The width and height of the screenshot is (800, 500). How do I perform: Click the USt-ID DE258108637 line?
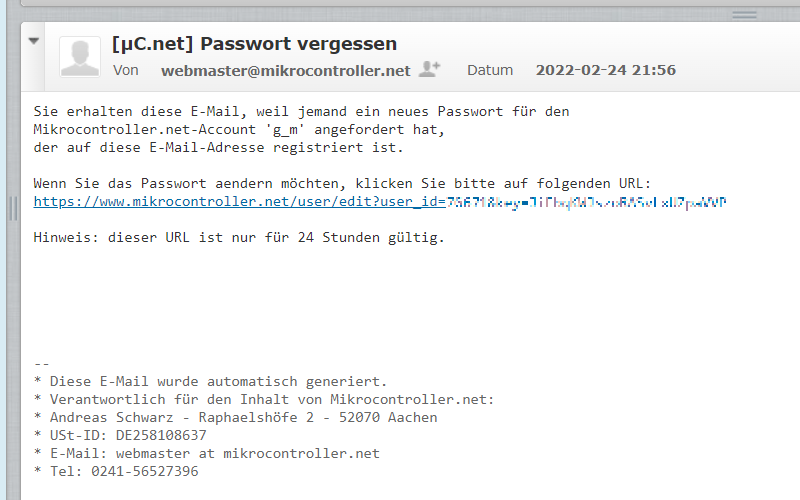click(120, 435)
